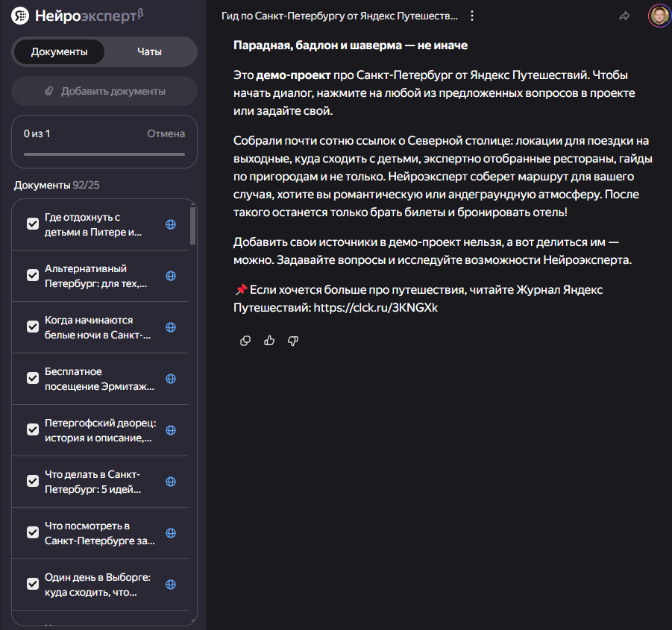Click the chat title Гид по Санкт-Петербургу
This screenshot has height=630, width=672.
click(x=339, y=16)
